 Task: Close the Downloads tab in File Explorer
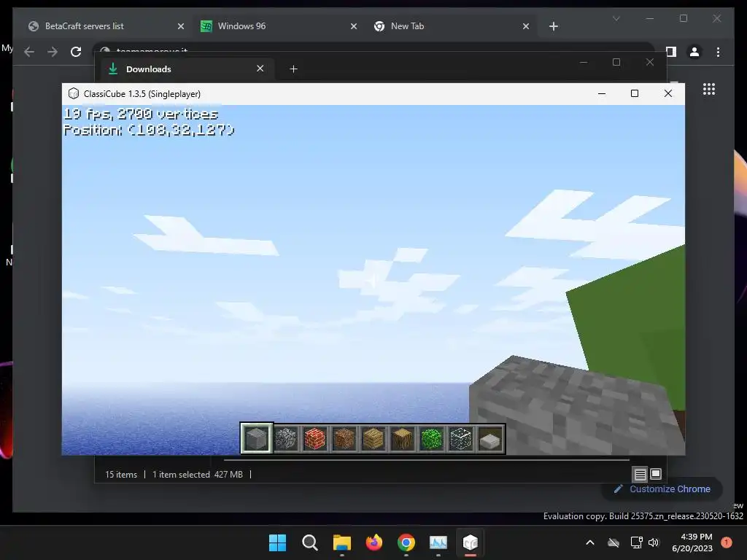pos(260,69)
